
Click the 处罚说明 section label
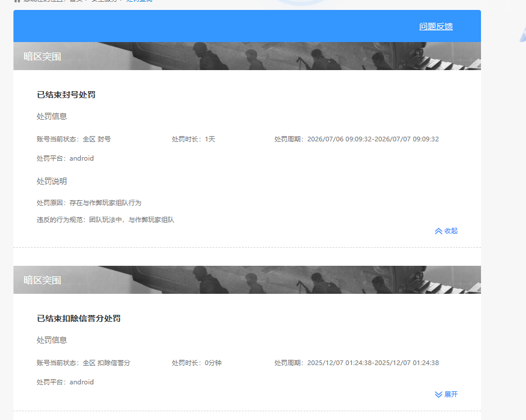pos(51,181)
